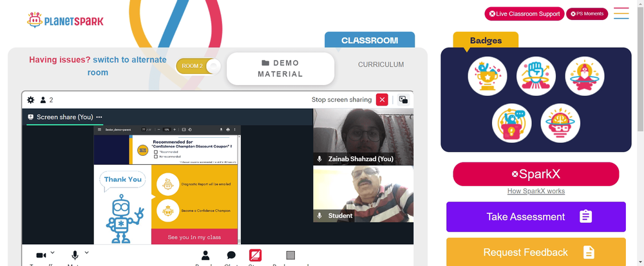
Task: Click PDF download icon
Action: (x=222, y=129)
